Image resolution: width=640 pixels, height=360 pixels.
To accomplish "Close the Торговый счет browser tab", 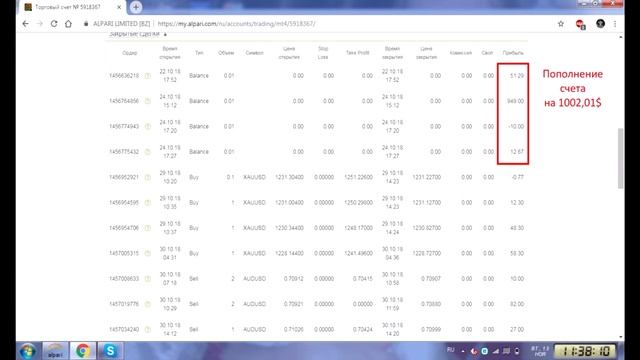I will pos(119,7).
